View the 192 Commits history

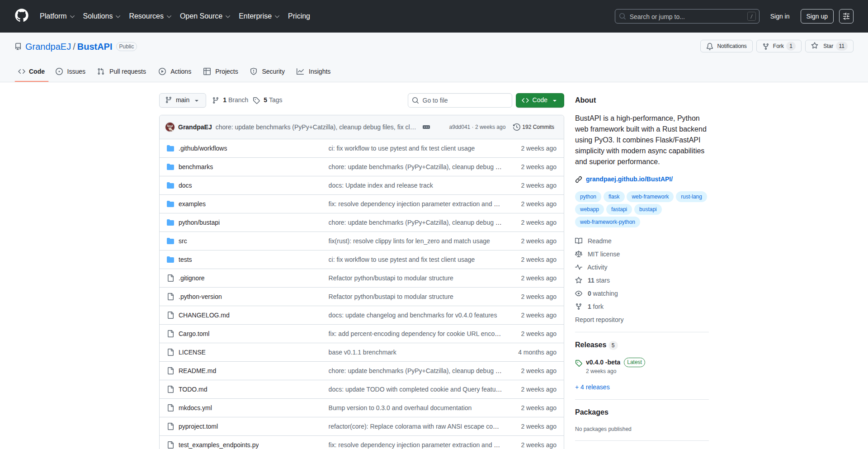[x=533, y=127]
